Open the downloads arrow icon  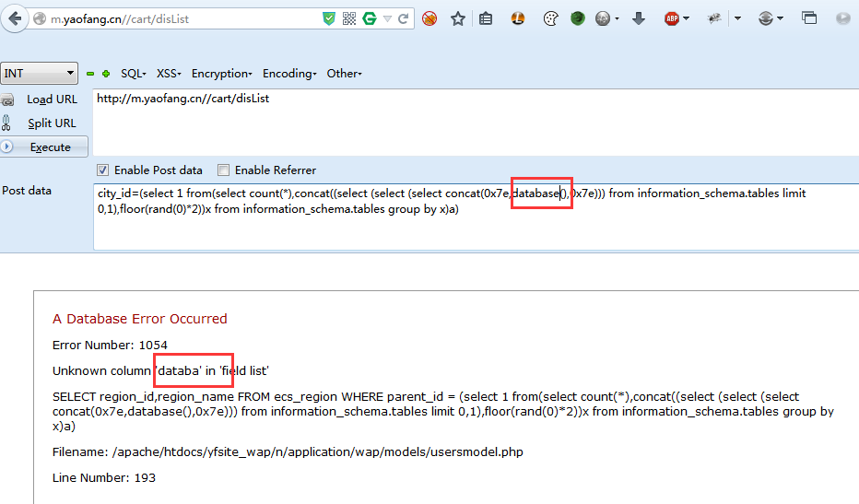coord(638,19)
